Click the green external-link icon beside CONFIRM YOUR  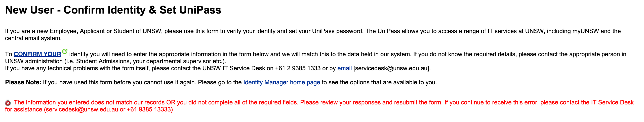(65, 51)
